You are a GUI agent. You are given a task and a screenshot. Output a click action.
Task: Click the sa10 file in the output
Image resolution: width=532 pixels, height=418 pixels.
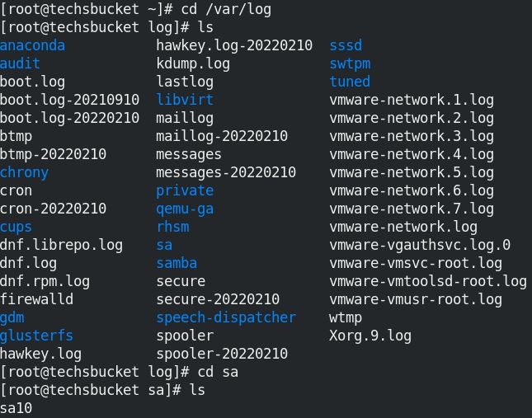point(16,408)
